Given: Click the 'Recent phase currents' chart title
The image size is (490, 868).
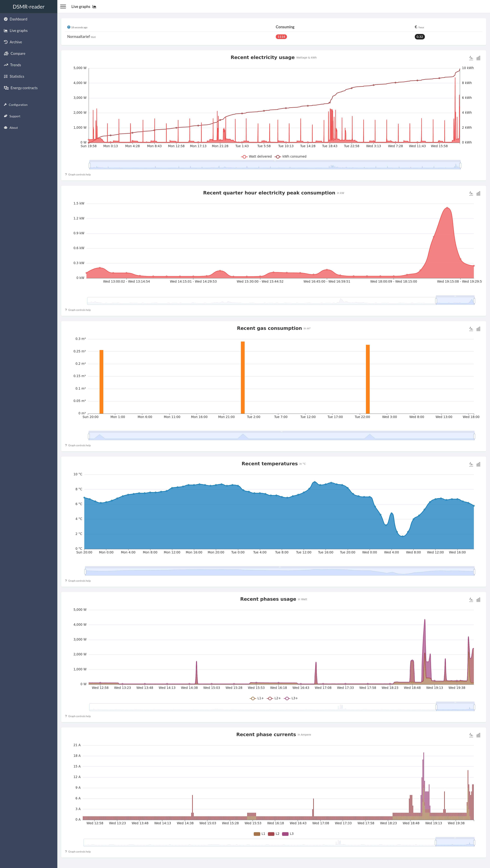Looking at the screenshot, I should [266, 735].
